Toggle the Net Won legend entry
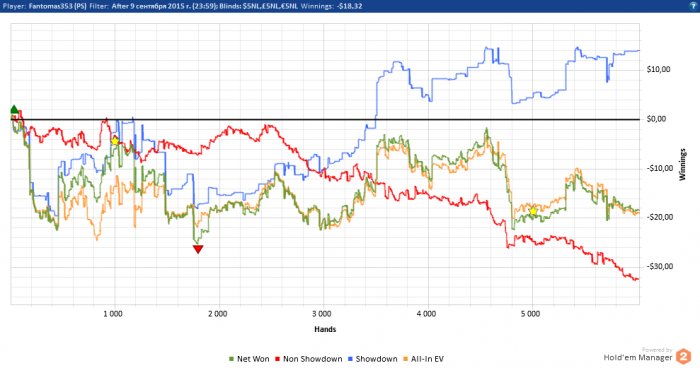Screen dimensions: 700x368 tap(249, 359)
